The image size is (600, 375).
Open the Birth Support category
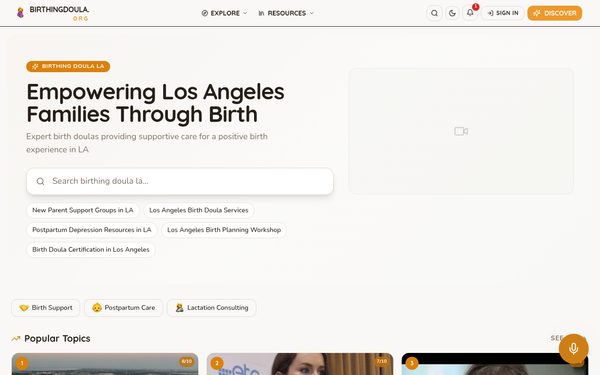[x=46, y=308]
